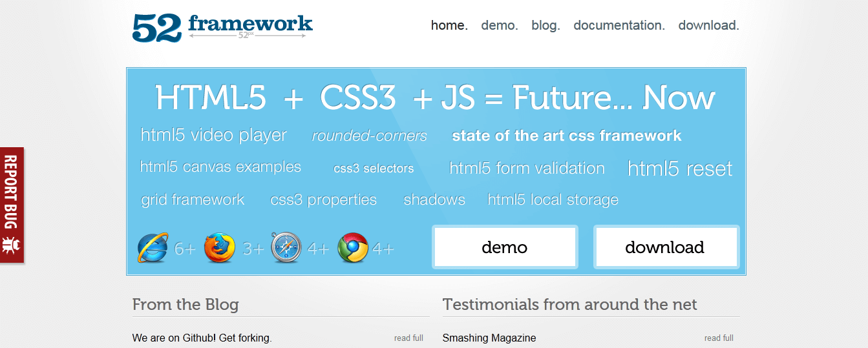Click the 'HTML5 + CSS3 + JS' banner headline
The width and height of the screenshot is (868, 348).
pyautogui.click(x=435, y=98)
